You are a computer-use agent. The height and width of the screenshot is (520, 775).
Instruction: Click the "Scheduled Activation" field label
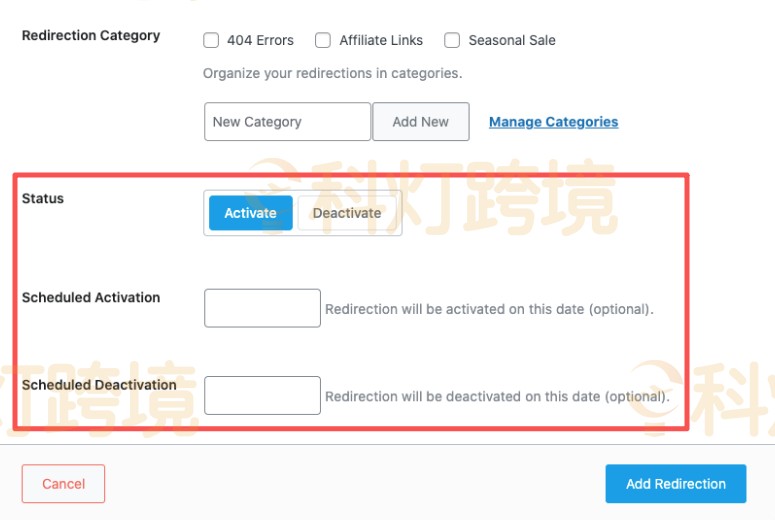91,298
